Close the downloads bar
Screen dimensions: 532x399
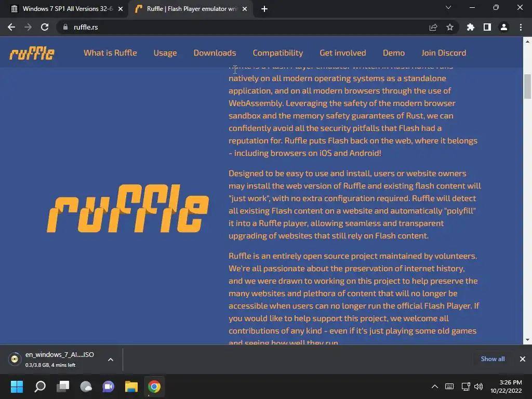523,359
